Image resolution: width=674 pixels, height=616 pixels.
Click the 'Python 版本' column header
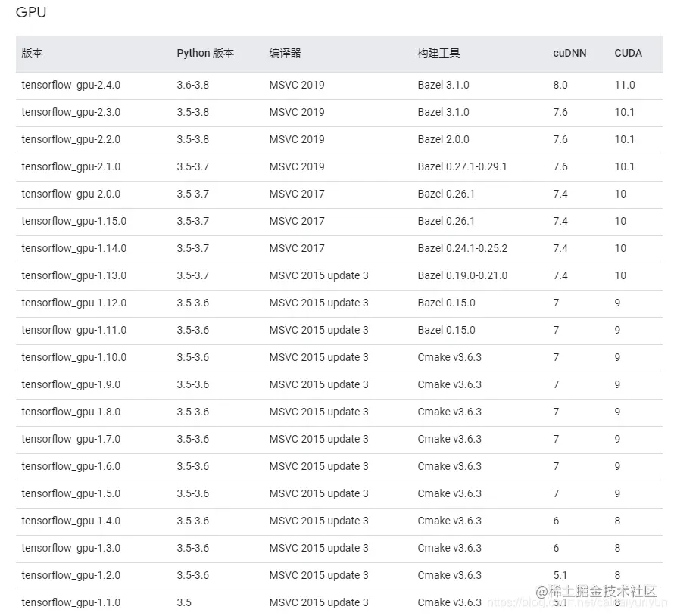pos(205,53)
